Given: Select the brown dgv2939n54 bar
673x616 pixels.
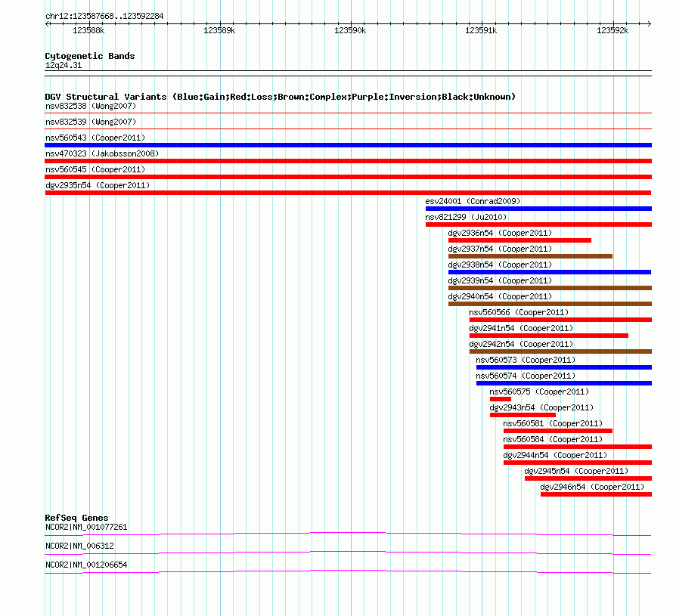Looking at the screenshot, I should pos(550,288).
